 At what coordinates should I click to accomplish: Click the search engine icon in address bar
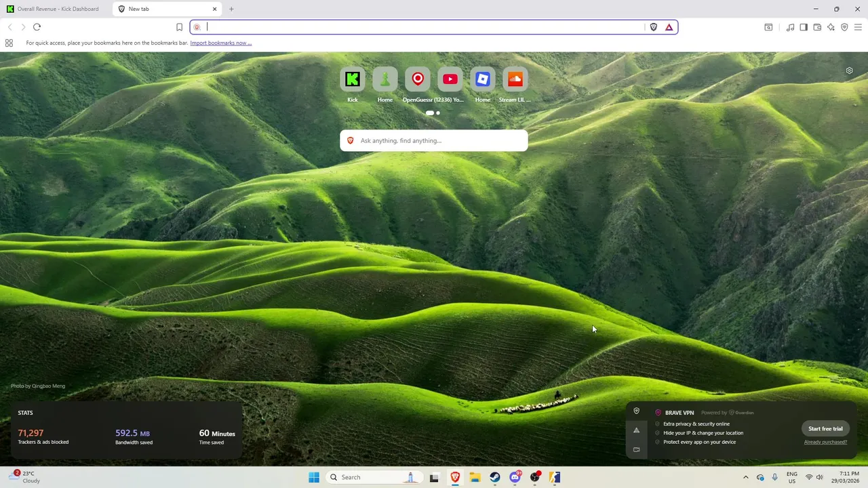(197, 27)
